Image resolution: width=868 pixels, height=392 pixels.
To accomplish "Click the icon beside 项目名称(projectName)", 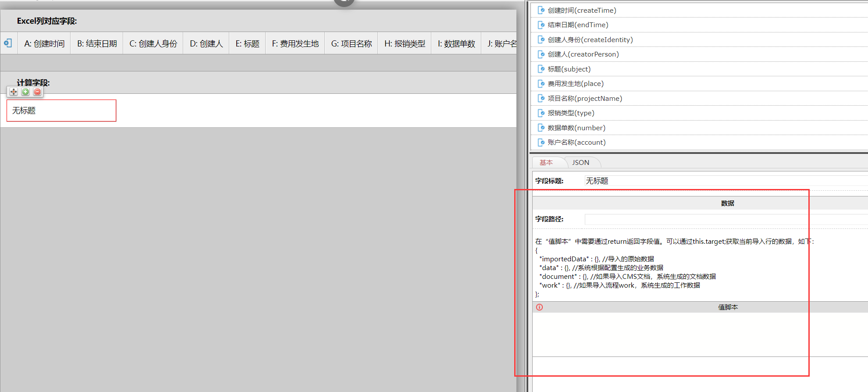I will coord(541,98).
